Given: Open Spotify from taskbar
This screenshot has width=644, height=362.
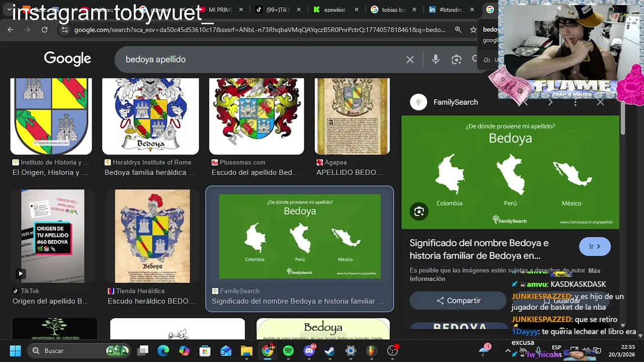Looking at the screenshot, I should 288,350.
